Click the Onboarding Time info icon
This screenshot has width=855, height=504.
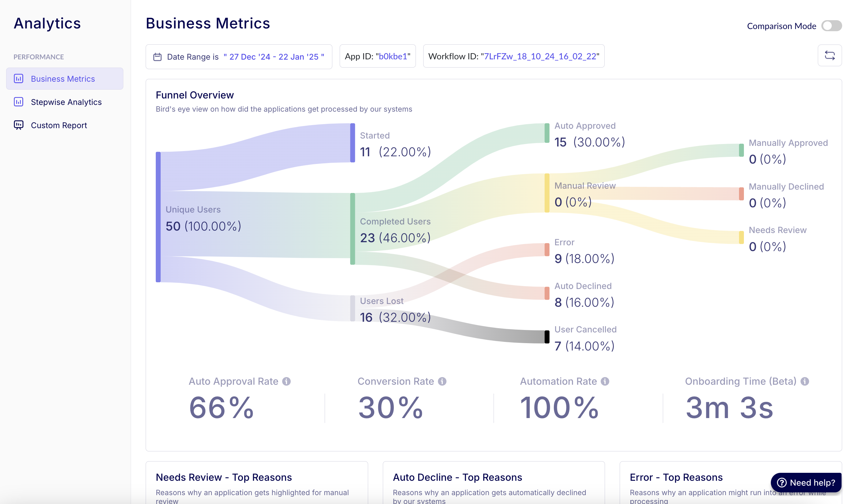point(805,381)
